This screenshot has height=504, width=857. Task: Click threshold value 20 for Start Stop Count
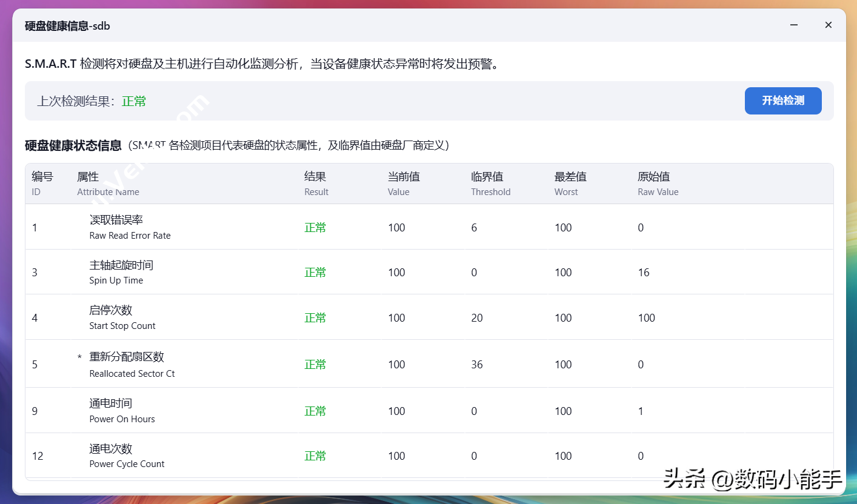pyautogui.click(x=477, y=318)
